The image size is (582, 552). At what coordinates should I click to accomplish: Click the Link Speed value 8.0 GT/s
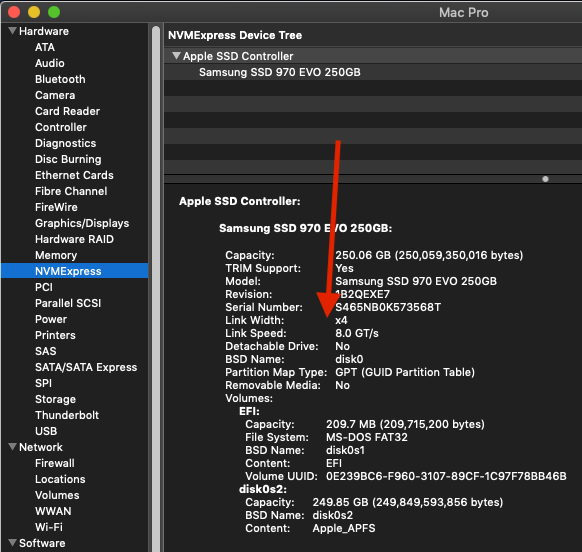(357, 333)
